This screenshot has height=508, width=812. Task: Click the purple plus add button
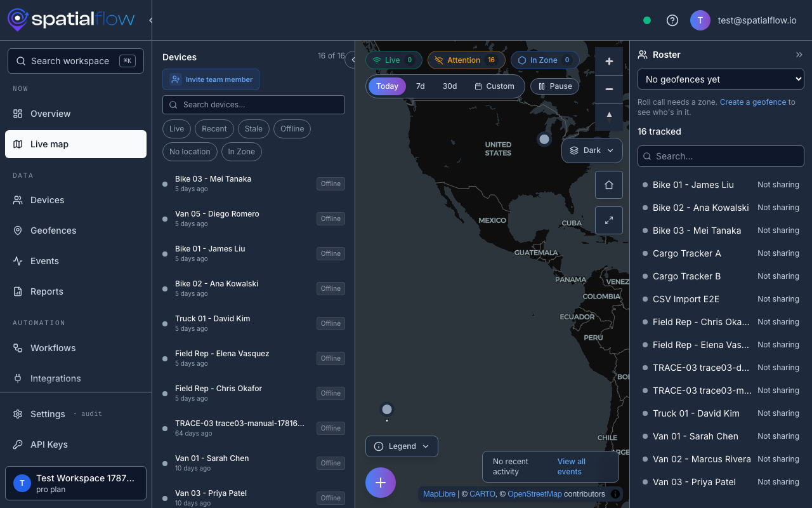click(381, 483)
